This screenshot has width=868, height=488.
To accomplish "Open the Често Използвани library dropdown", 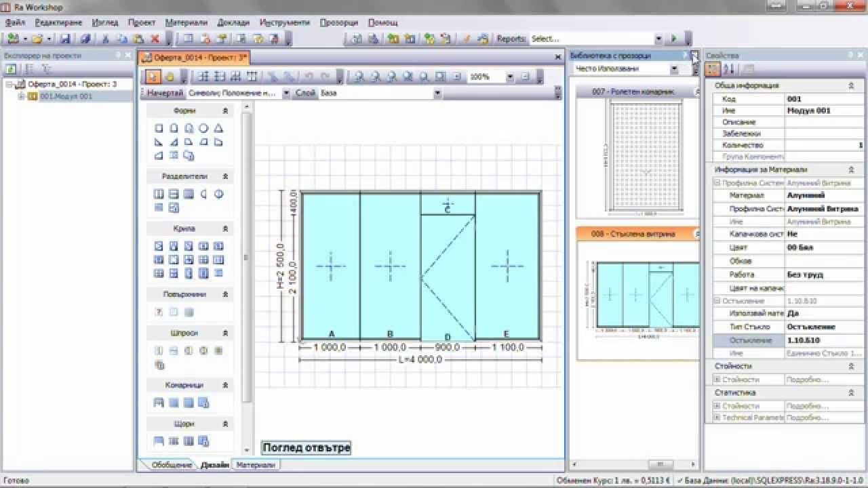I will [x=674, y=68].
